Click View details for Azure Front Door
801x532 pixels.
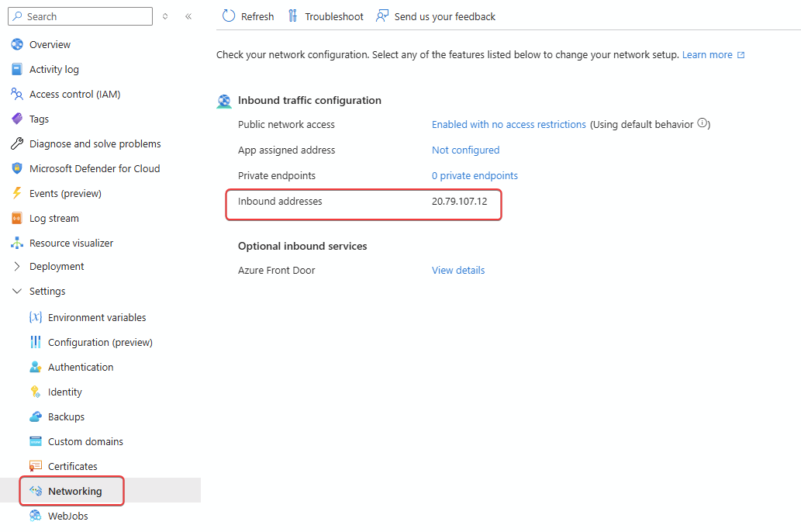pos(458,270)
